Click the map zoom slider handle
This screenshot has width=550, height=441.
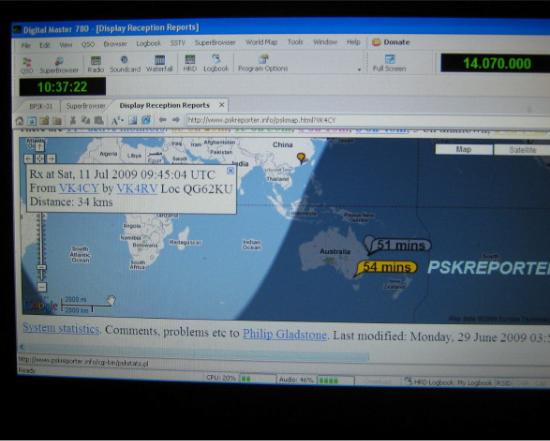[41, 267]
